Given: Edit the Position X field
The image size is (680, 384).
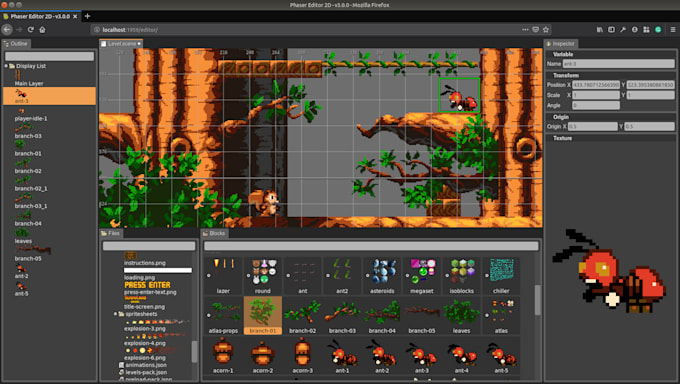Looking at the screenshot, I should pos(596,85).
